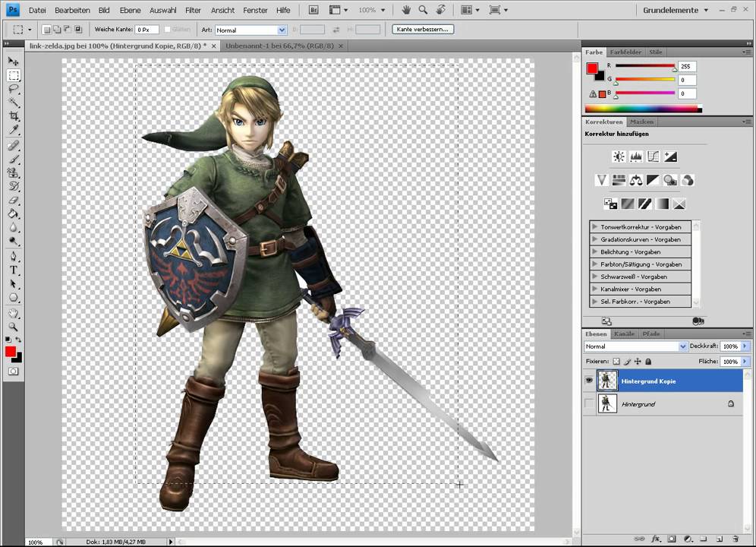Switch to the Farbfelder tab
756x547 pixels.
[625, 52]
